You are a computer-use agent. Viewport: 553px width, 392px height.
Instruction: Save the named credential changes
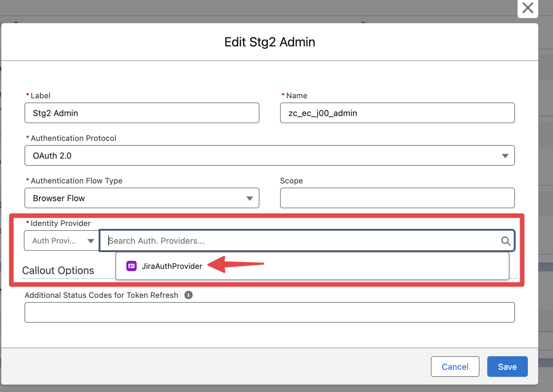pos(507,367)
